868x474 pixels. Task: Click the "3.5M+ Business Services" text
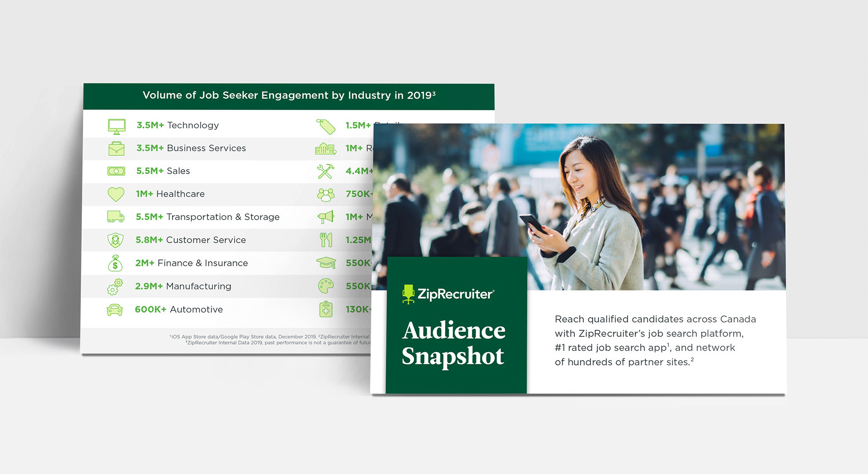[x=191, y=148]
